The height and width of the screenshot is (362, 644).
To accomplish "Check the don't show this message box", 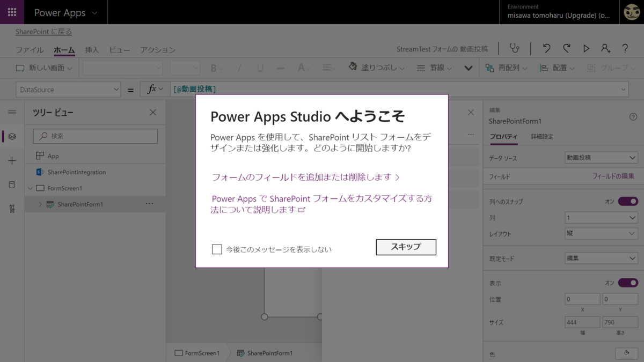I will 217,249.
